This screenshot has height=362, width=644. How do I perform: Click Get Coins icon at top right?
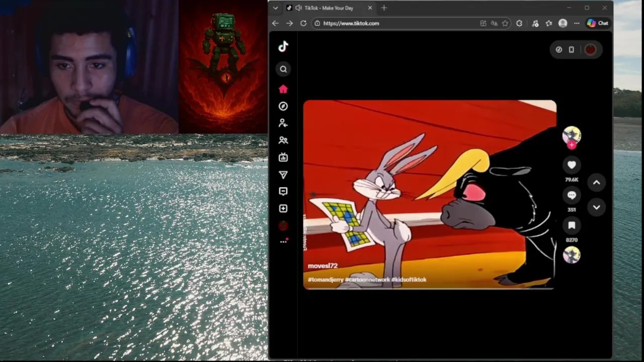pyautogui.click(x=558, y=50)
